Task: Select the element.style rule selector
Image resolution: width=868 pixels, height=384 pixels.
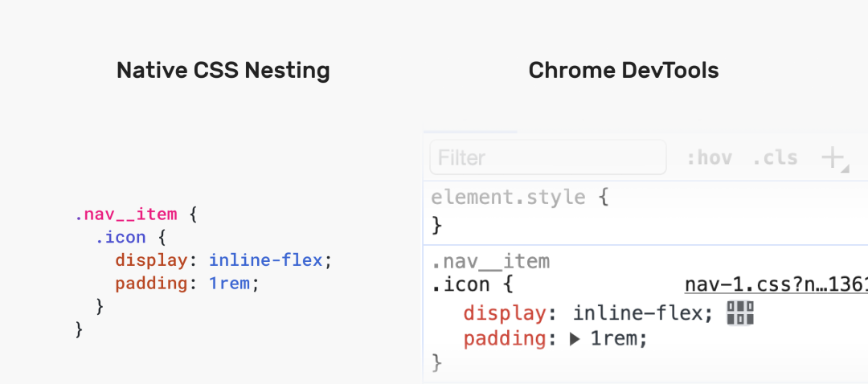Action: click(x=508, y=197)
